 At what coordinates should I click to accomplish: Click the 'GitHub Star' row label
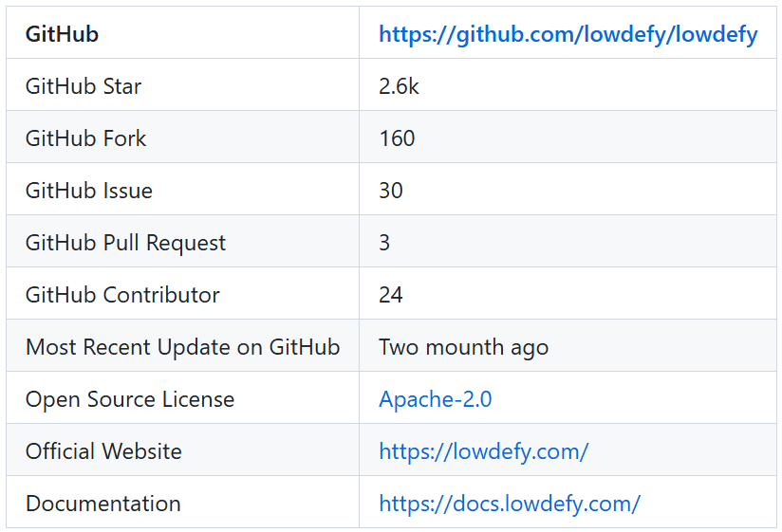coord(84,86)
